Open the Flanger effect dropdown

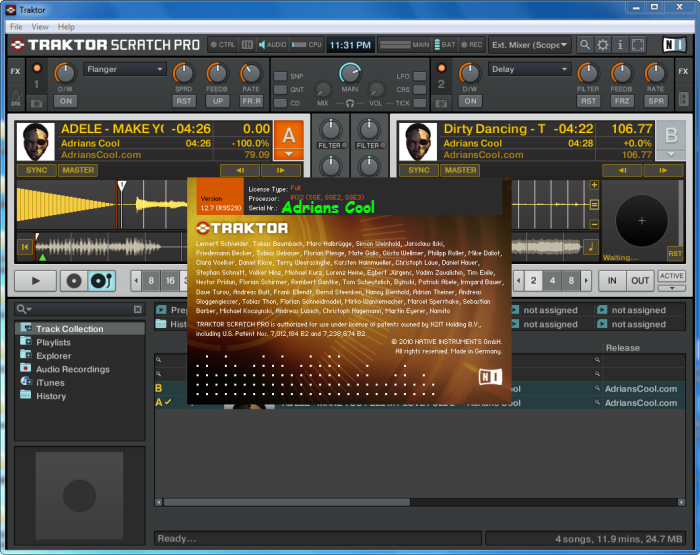[x=125, y=70]
